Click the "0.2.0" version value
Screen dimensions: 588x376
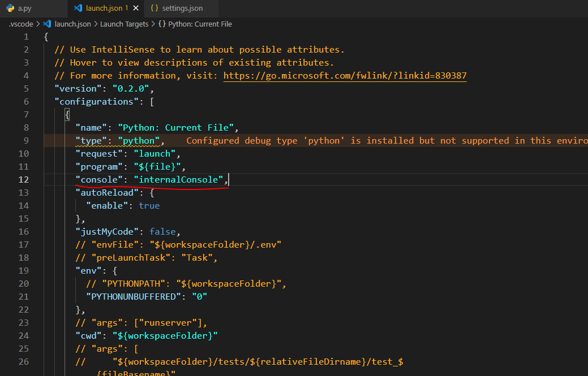pyautogui.click(x=131, y=88)
